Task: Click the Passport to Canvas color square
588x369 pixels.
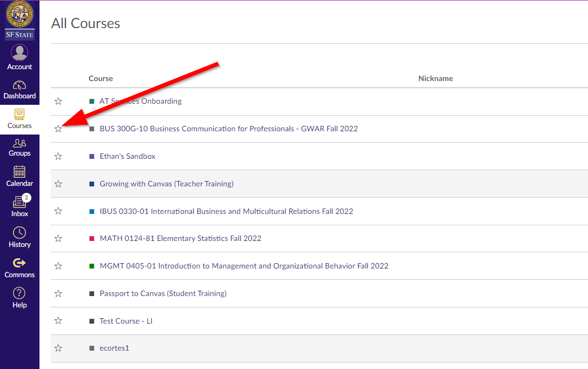Action: point(92,293)
